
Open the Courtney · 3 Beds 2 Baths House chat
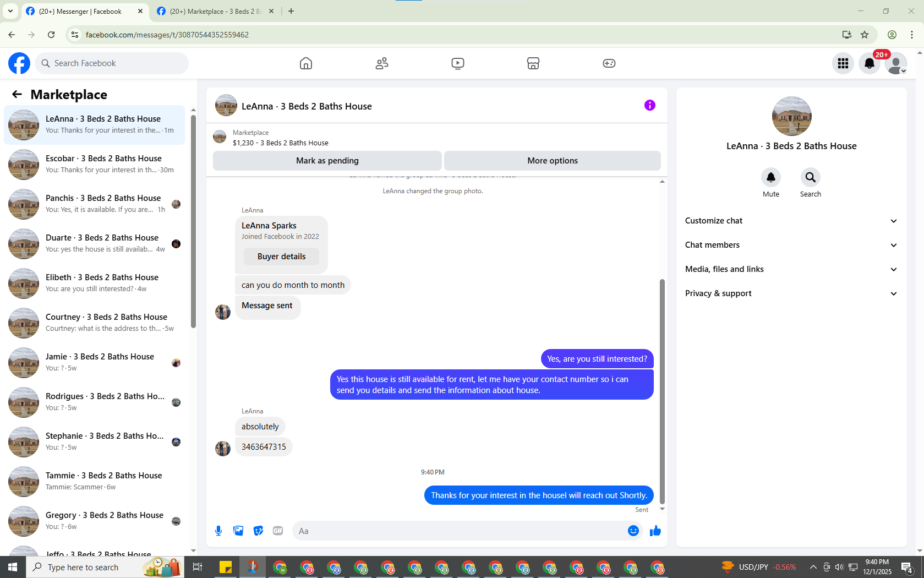click(95, 323)
